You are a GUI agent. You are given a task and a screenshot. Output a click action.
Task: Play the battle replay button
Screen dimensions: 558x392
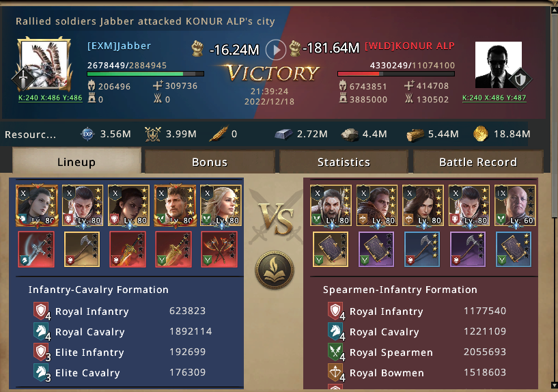pyautogui.click(x=276, y=50)
